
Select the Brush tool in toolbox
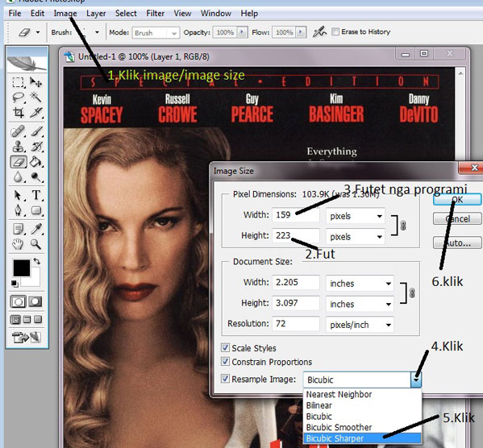click(x=36, y=131)
